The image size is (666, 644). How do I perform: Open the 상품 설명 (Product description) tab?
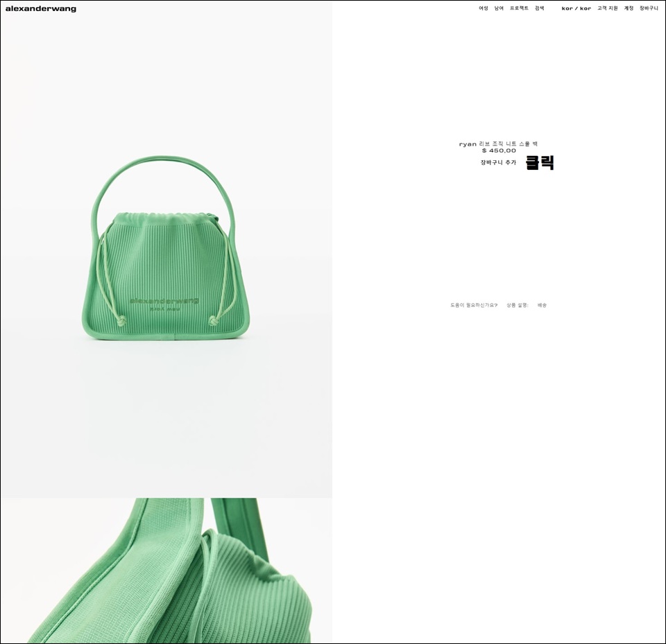click(518, 305)
